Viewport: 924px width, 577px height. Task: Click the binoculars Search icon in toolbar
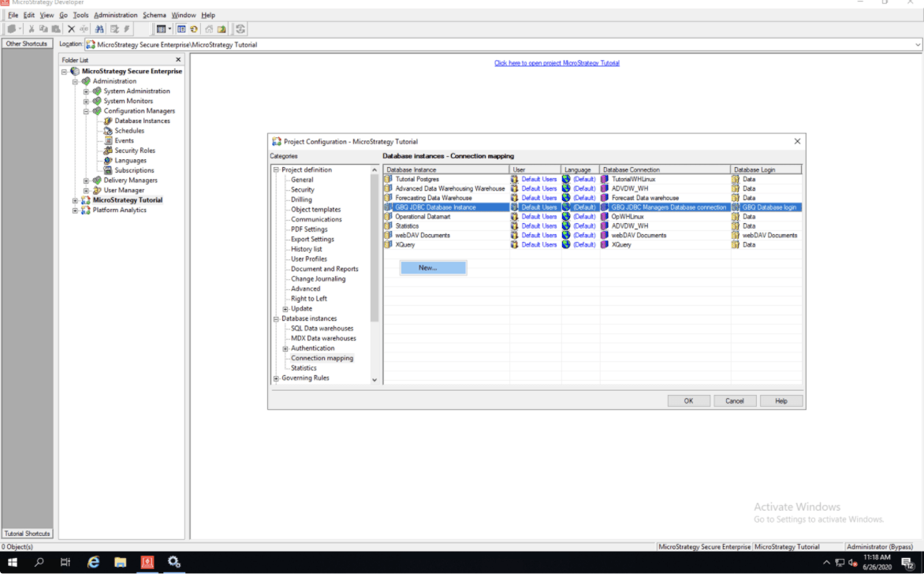(99, 29)
